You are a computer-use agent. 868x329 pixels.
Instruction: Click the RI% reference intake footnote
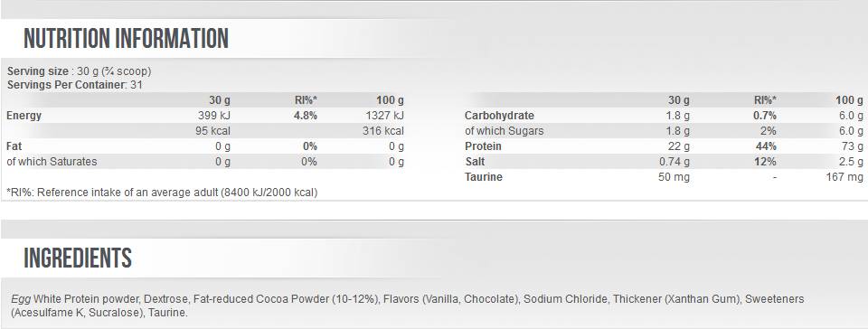pos(162,193)
